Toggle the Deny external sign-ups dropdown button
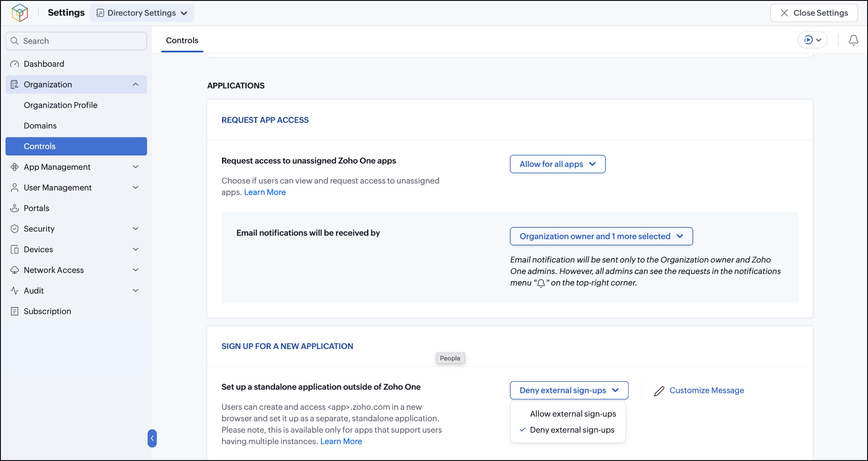This screenshot has height=461, width=868. click(x=569, y=390)
